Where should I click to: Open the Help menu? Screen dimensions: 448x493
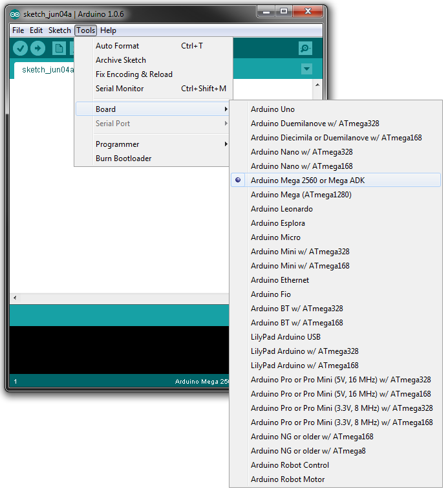point(108,30)
